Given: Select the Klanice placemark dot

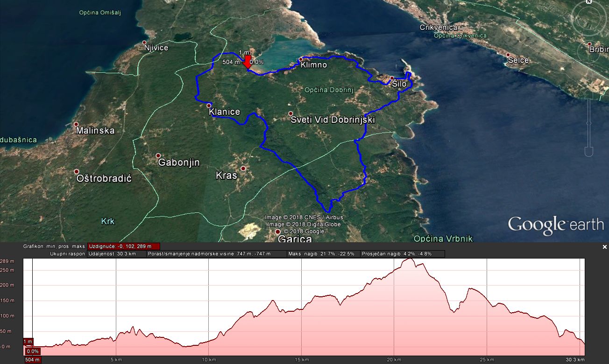Looking at the screenshot, I should (x=209, y=106).
